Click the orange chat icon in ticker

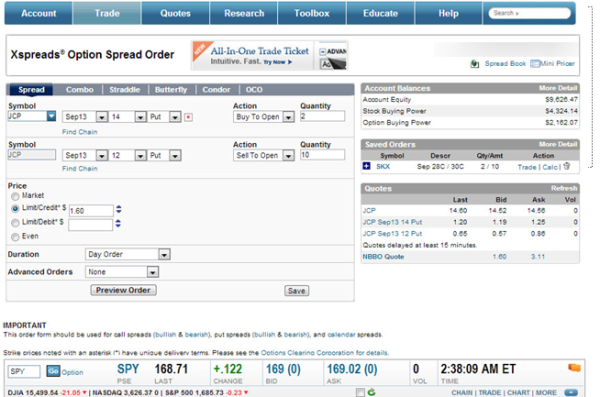pos(574,368)
